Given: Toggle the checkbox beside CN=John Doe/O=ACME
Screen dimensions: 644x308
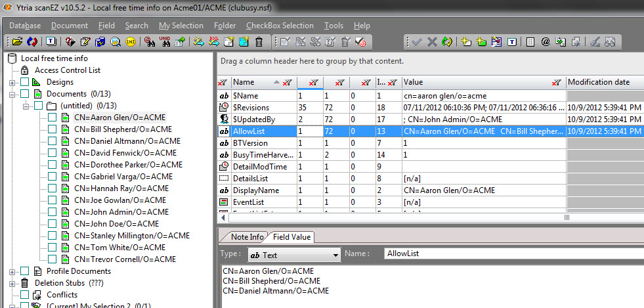Looking at the screenshot, I should point(53,224).
